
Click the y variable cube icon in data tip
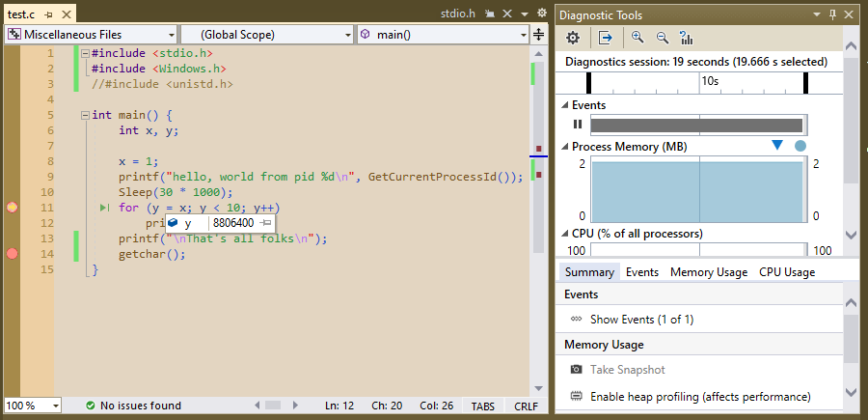coord(173,223)
